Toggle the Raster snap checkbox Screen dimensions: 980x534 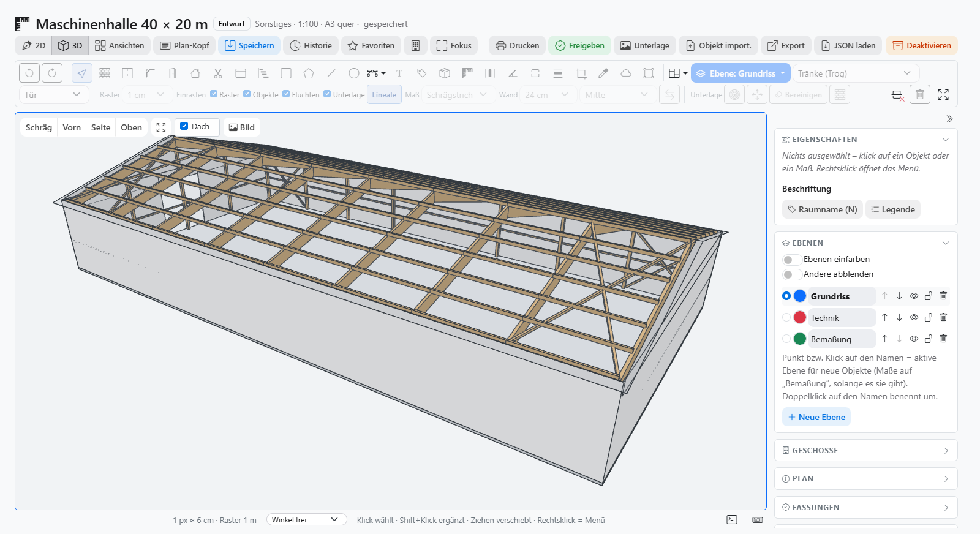pyautogui.click(x=214, y=94)
